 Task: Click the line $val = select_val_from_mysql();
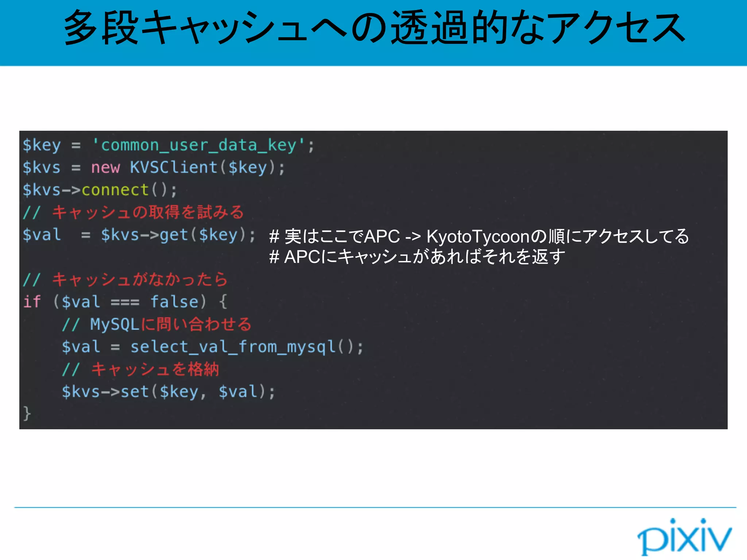[x=213, y=347]
